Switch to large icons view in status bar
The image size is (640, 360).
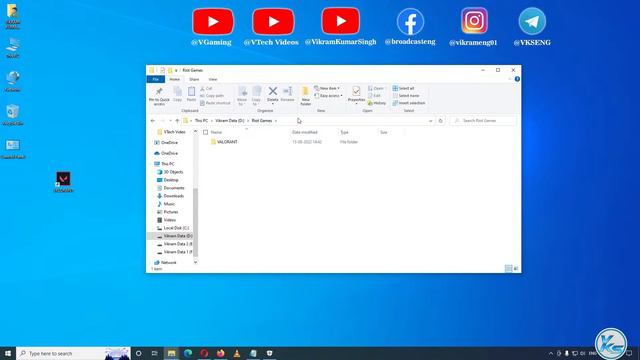tap(516, 268)
